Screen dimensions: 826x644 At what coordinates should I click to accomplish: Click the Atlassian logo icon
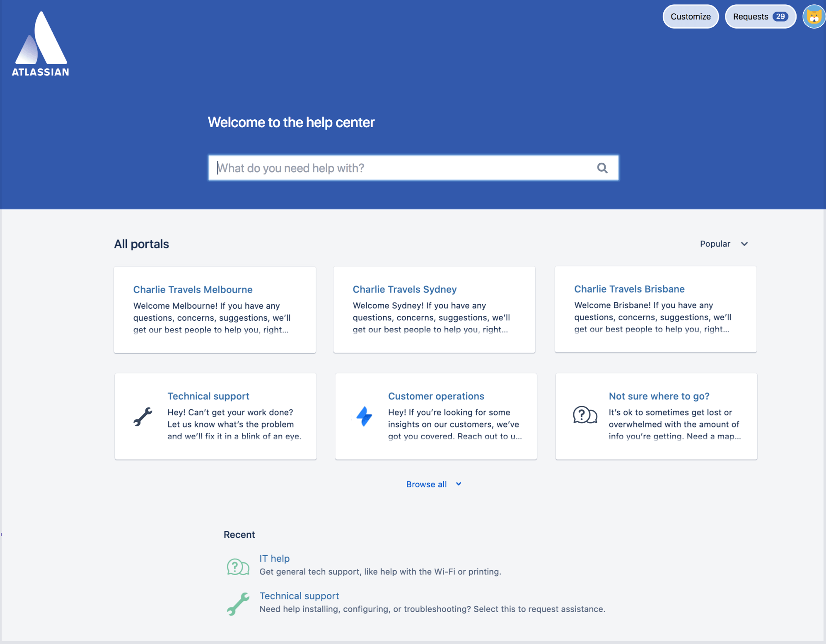(x=41, y=37)
